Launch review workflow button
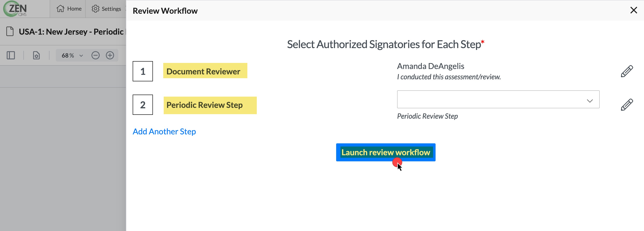Viewport: 644px width, 231px height. [x=385, y=152]
